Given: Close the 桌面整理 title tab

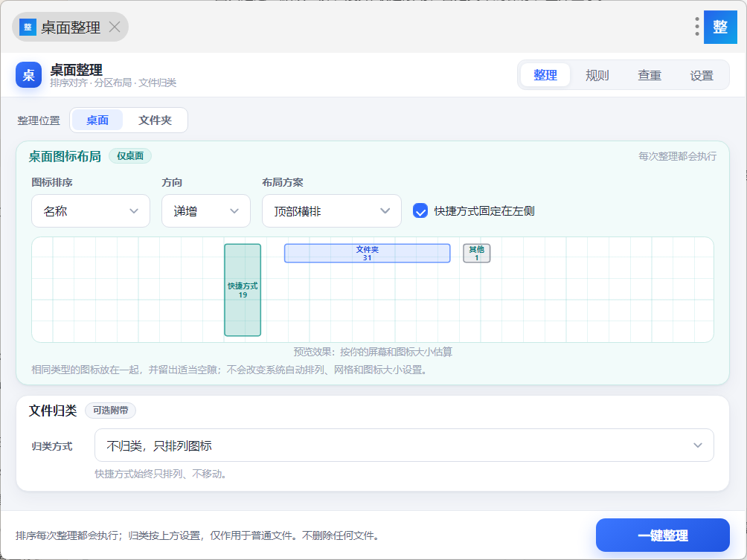Looking at the screenshot, I should coord(115,27).
